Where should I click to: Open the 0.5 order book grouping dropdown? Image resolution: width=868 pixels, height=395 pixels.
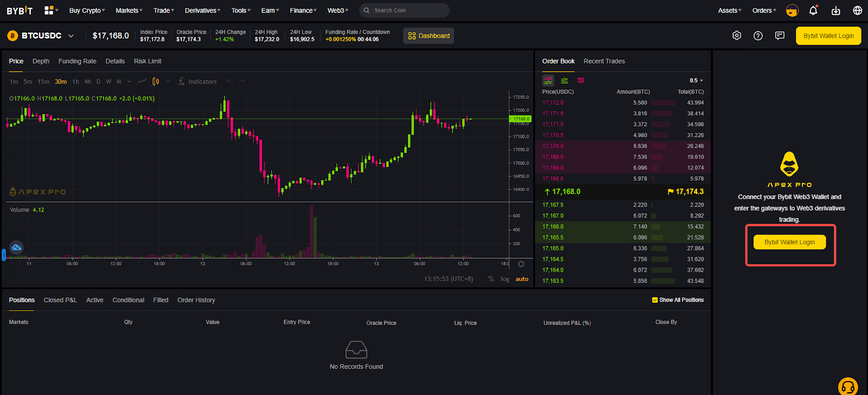pos(697,80)
